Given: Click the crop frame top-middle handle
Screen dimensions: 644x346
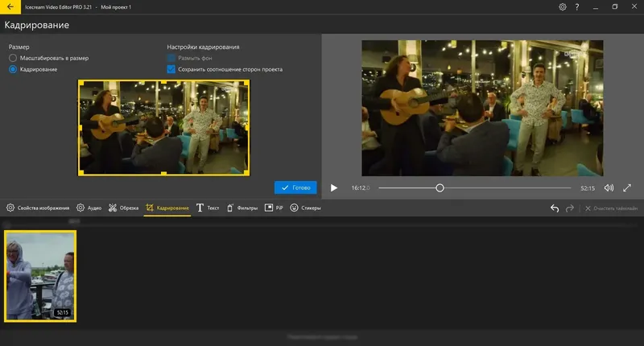Looking at the screenshot, I should click(164, 82).
